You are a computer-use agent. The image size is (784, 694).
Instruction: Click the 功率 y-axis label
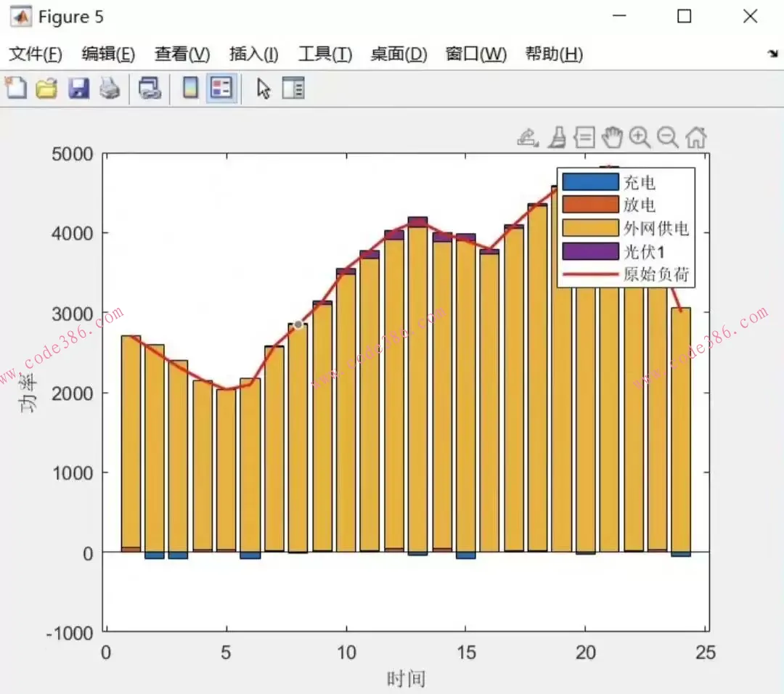point(28,393)
